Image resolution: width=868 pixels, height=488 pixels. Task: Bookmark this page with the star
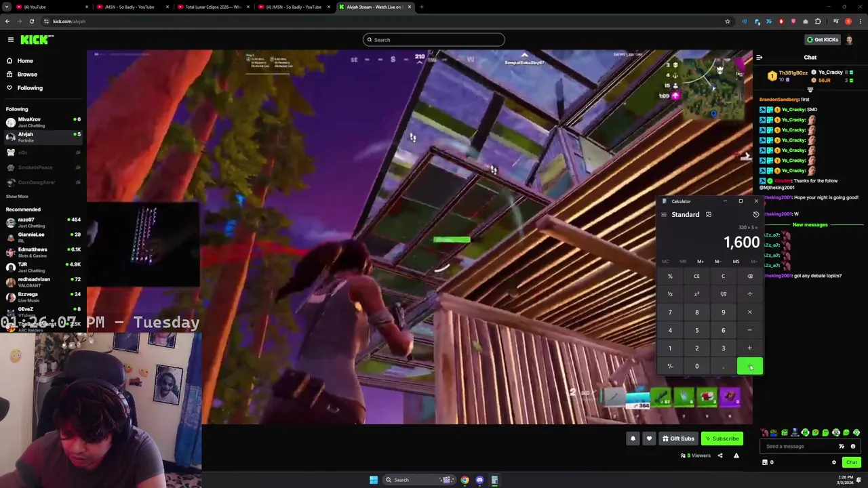pos(728,21)
